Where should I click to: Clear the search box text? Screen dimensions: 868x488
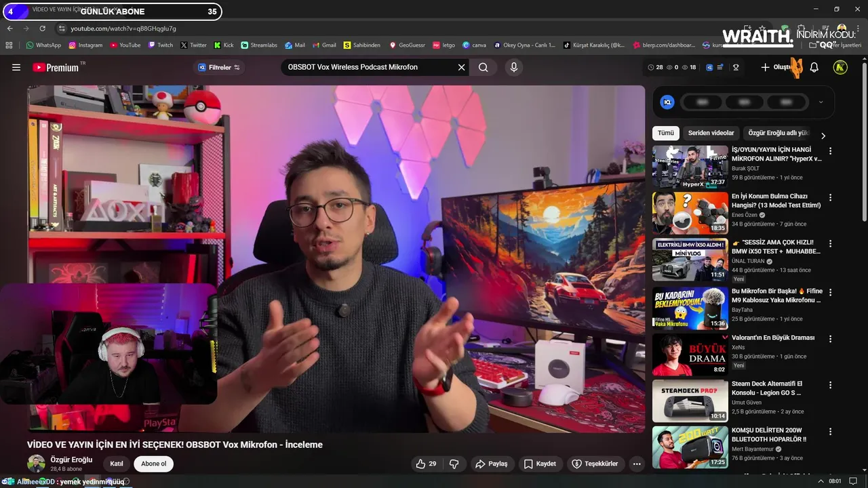pos(461,67)
